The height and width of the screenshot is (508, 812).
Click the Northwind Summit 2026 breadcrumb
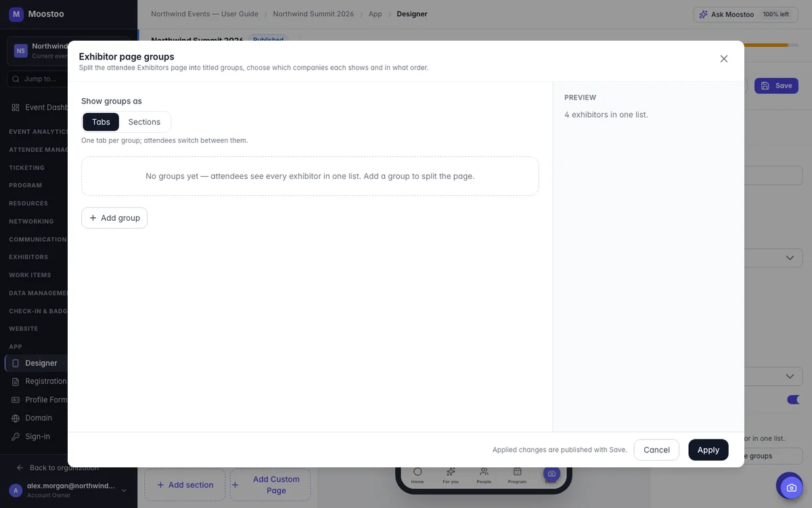[313, 14]
